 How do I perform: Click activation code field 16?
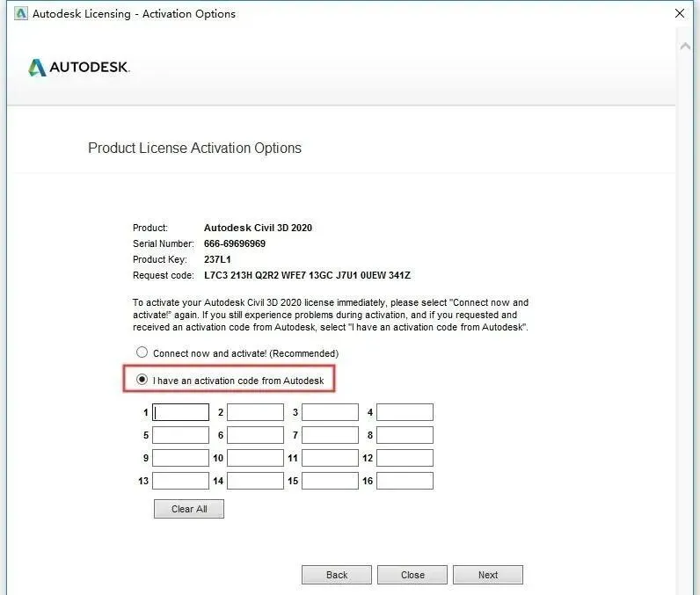point(405,481)
